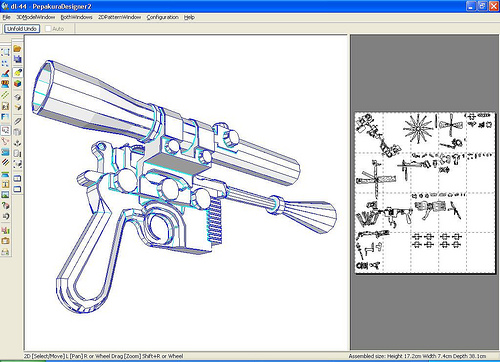The height and width of the screenshot is (362, 500).
Task: Click the Unfold Undo button
Action: click(x=22, y=29)
